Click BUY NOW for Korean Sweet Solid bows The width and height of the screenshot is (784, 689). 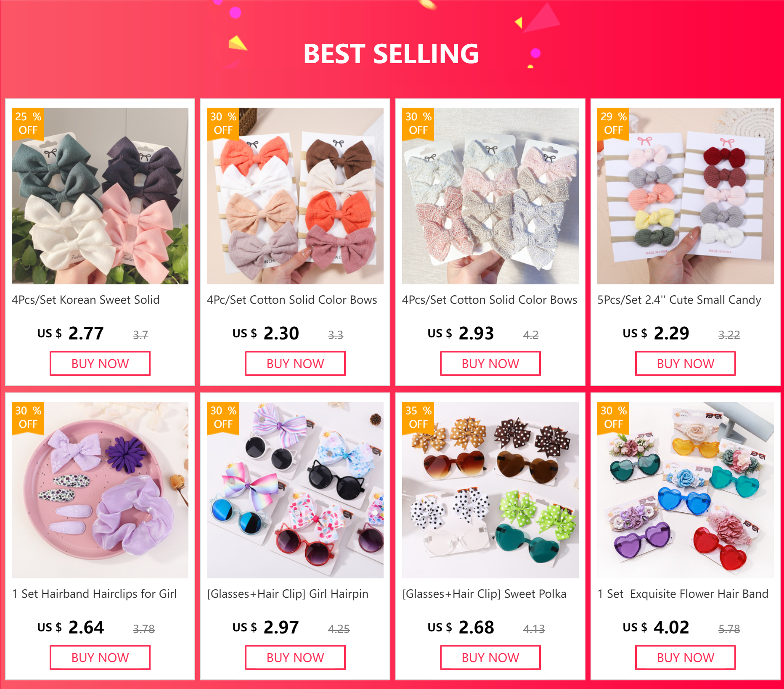(x=100, y=363)
